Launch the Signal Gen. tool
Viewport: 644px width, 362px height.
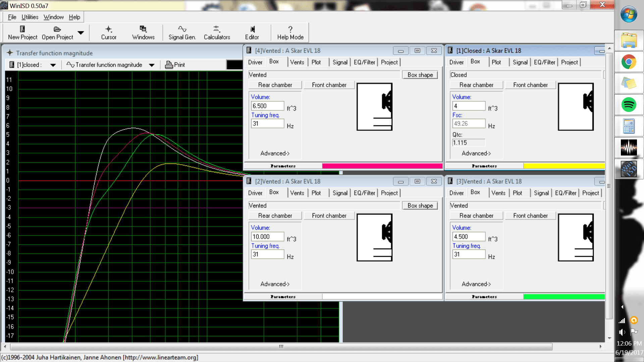[x=182, y=33]
